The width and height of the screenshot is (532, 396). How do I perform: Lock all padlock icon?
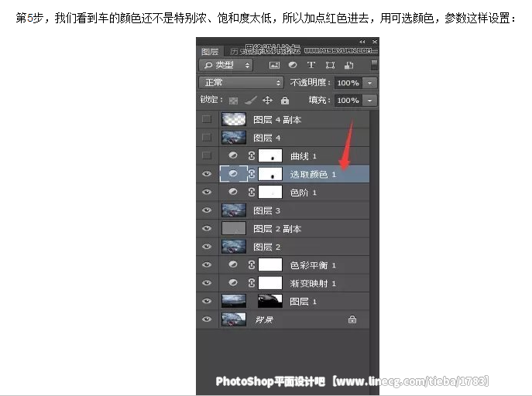[x=285, y=101]
